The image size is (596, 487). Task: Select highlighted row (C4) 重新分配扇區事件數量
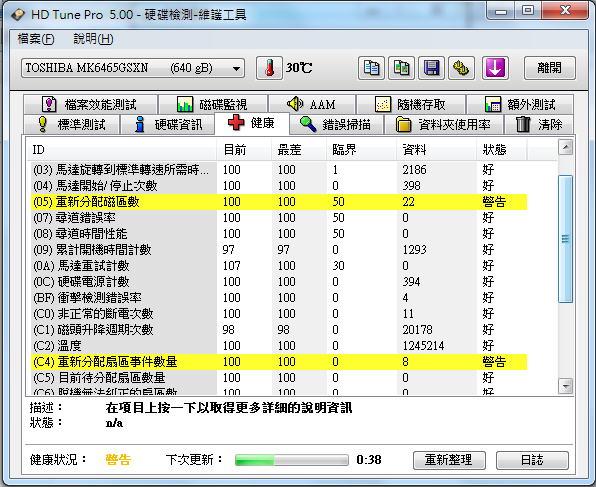(x=279, y=362)
